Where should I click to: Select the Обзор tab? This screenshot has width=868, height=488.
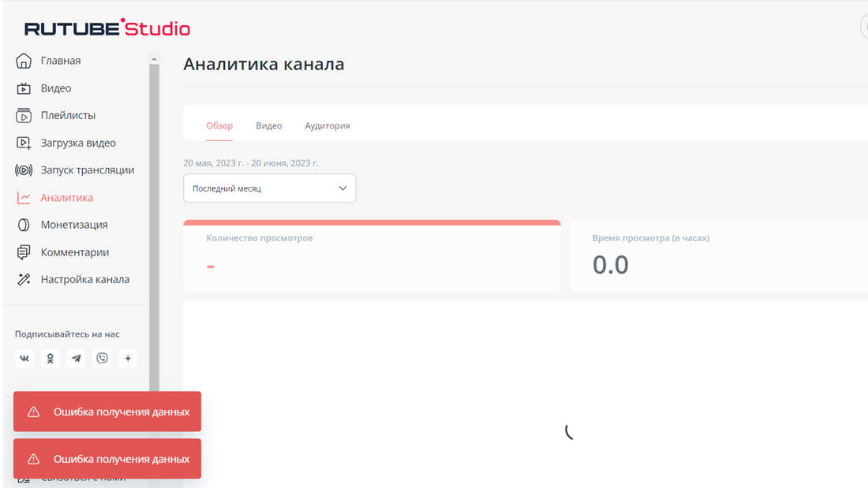(x=219, y=125)
